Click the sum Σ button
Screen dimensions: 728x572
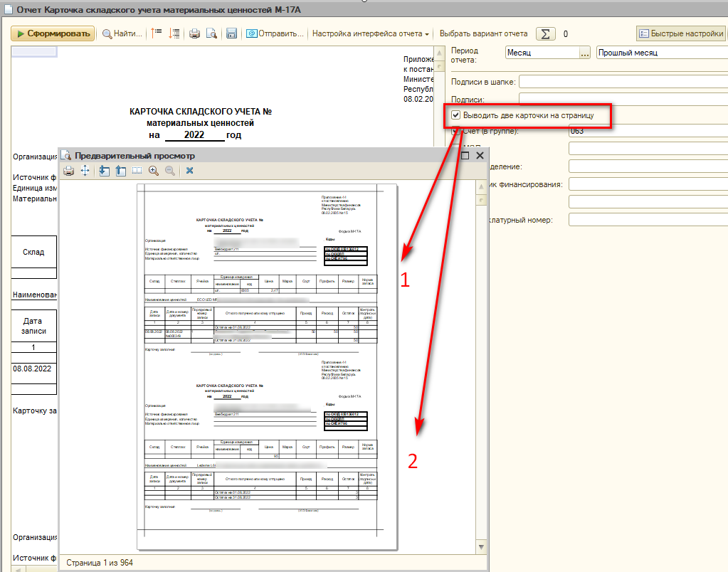(x=545, y=33)
